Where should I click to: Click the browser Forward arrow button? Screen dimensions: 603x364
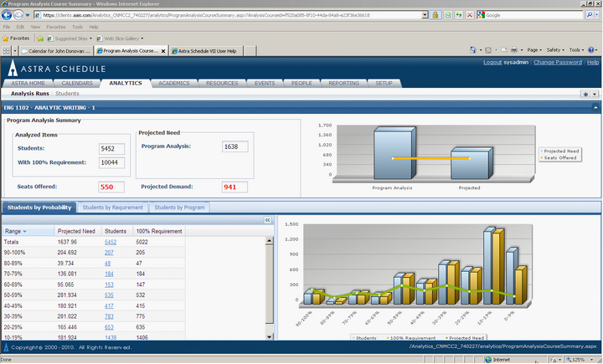[x=18, y=15]
